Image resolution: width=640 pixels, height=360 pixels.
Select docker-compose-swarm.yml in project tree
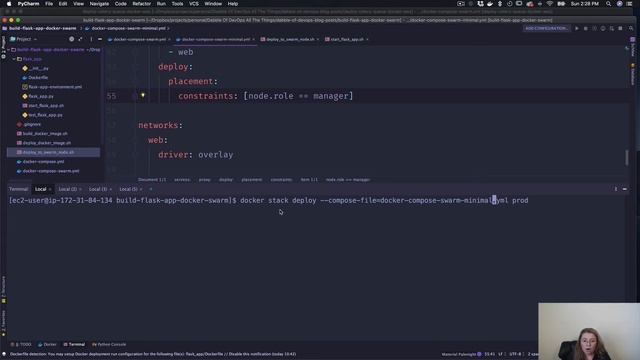51,171
